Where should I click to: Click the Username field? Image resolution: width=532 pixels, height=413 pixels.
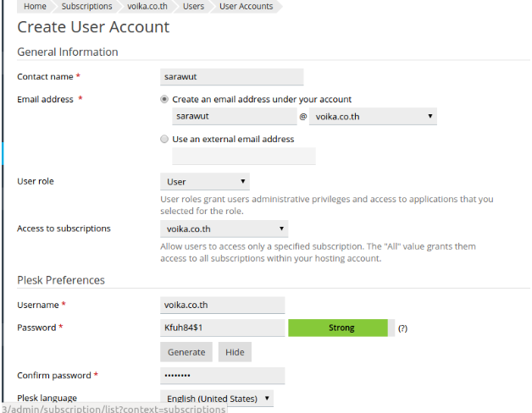coord(222,306)
